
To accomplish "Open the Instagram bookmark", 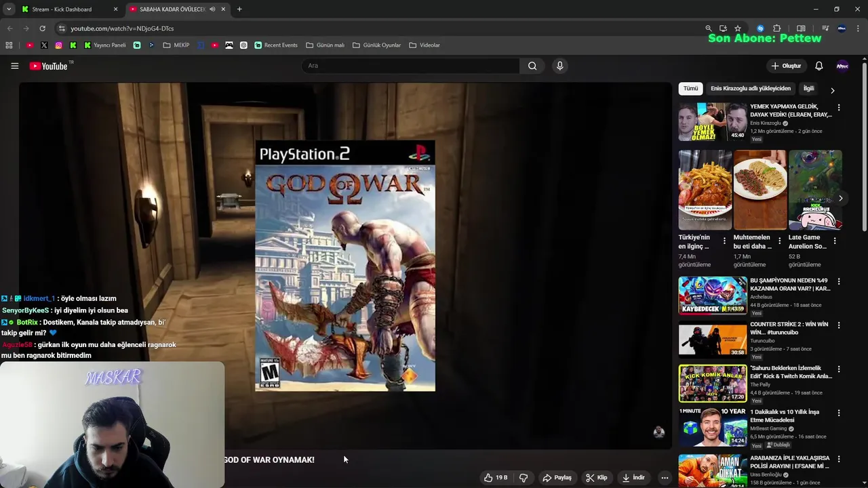I will (x=59, y=45).
